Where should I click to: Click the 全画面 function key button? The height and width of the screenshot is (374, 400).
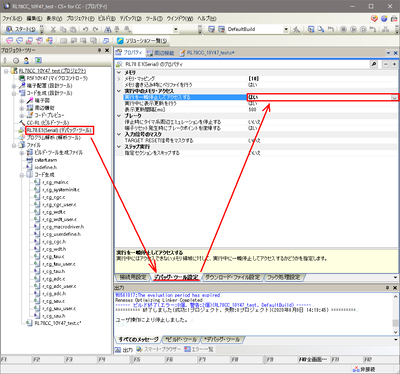click(313, 360)
